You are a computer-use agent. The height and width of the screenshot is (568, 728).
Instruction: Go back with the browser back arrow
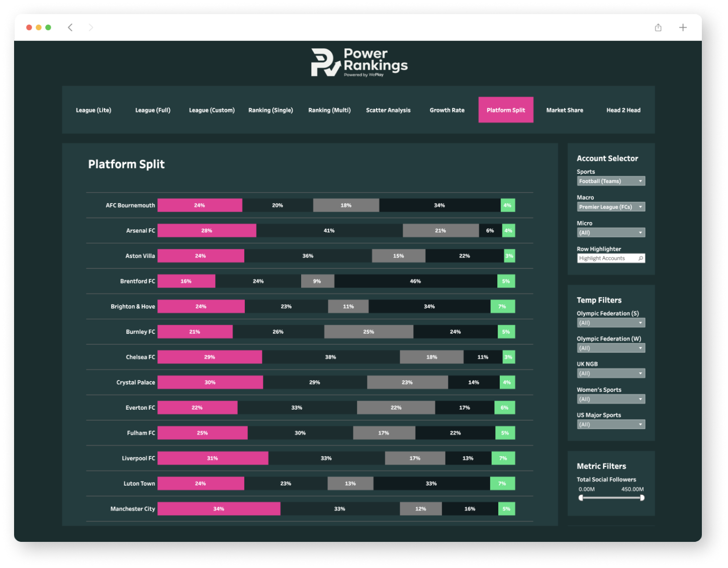click(70, 27)
